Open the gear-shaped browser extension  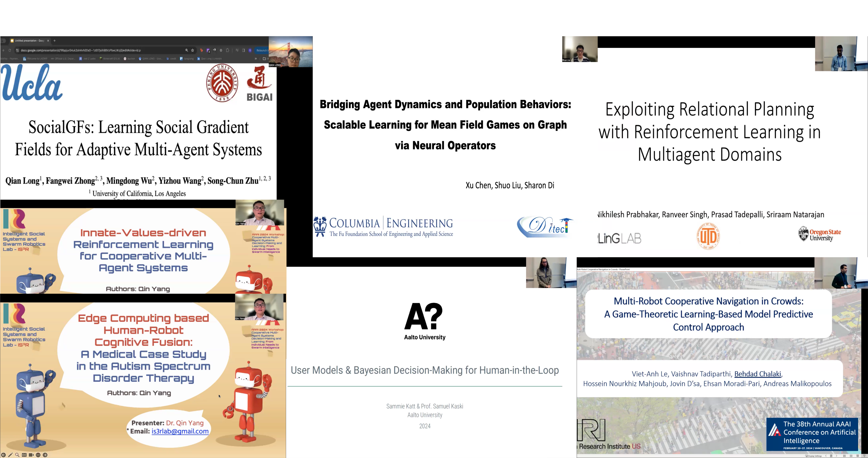coord(221,51)
